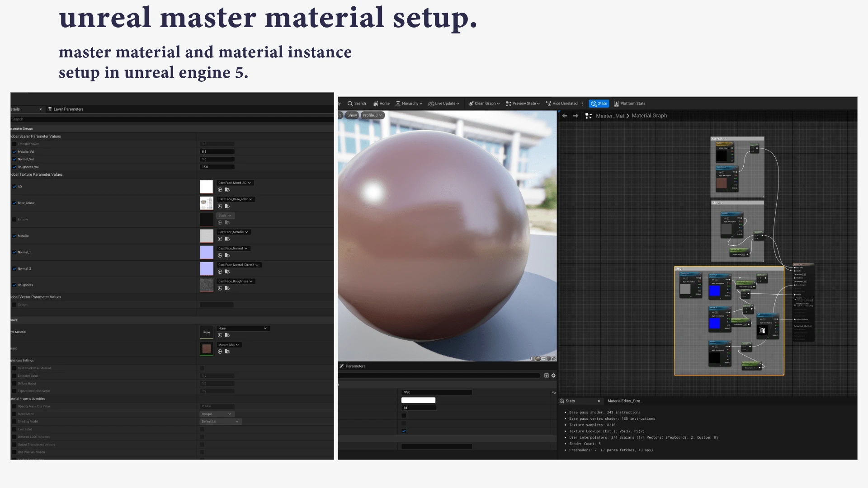
Task: Browse to Phys Material asset
Action: coord(227,335)
